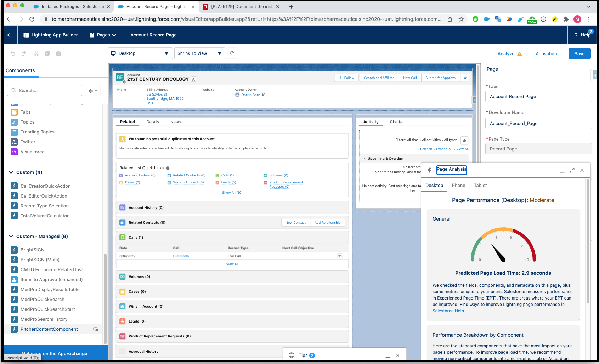
Task: Open the Desktop form factor dropdown
Action: pyautogui.click(x=140, y=53)
